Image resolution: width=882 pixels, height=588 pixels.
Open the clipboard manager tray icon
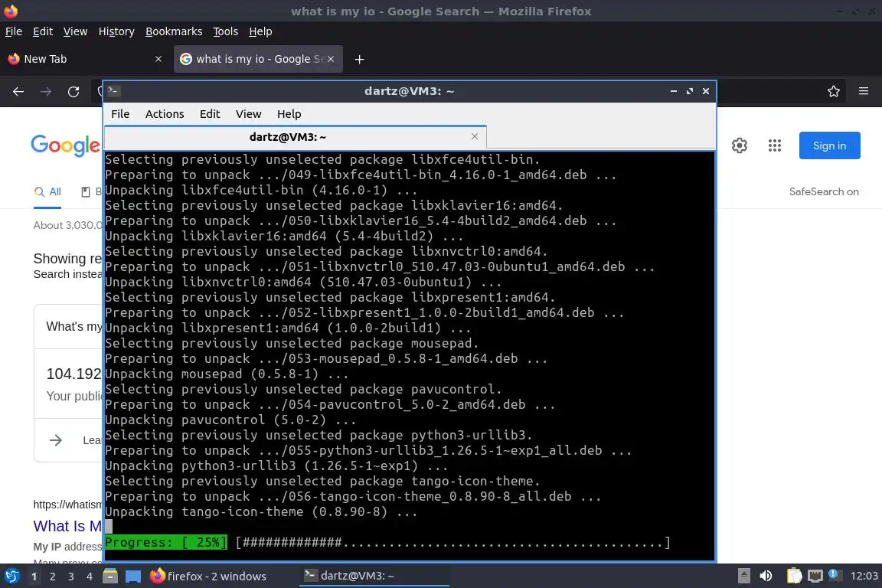[794, 576]
